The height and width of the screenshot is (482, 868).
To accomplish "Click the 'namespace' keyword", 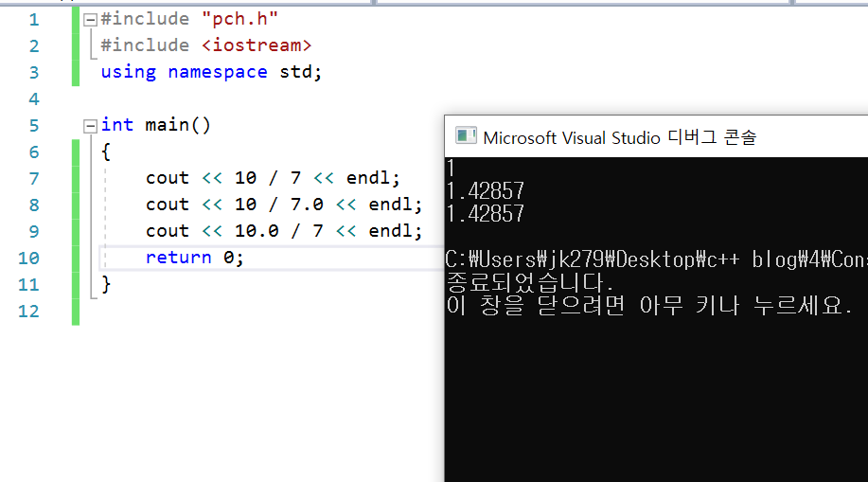I will 218,73.
